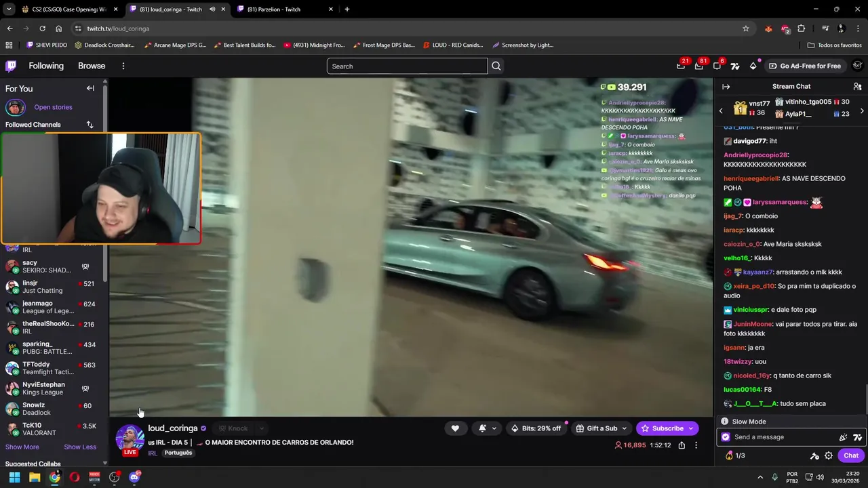Click Slow Mode info icon

(724, 422)
